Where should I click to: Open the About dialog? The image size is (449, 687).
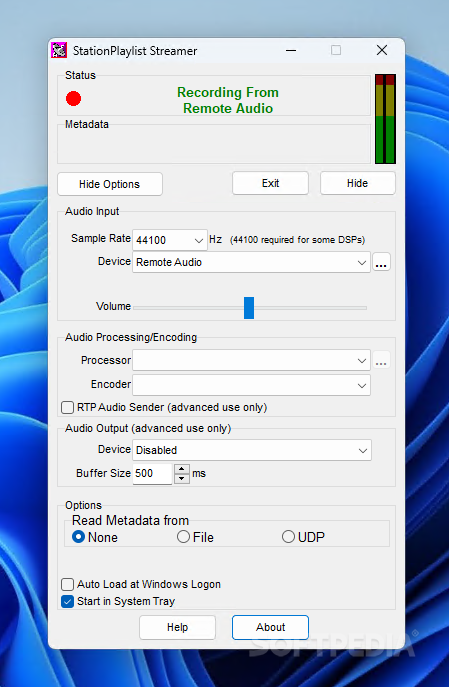click(270, 627)
